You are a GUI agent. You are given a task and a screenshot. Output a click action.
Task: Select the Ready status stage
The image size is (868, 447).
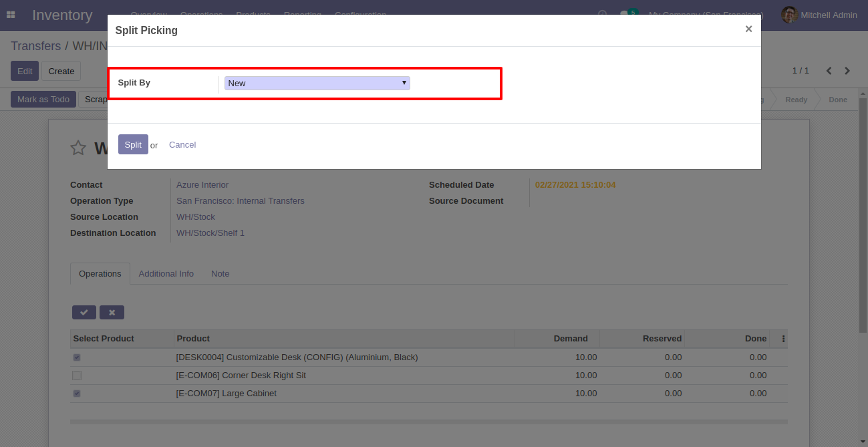point(796,100)
